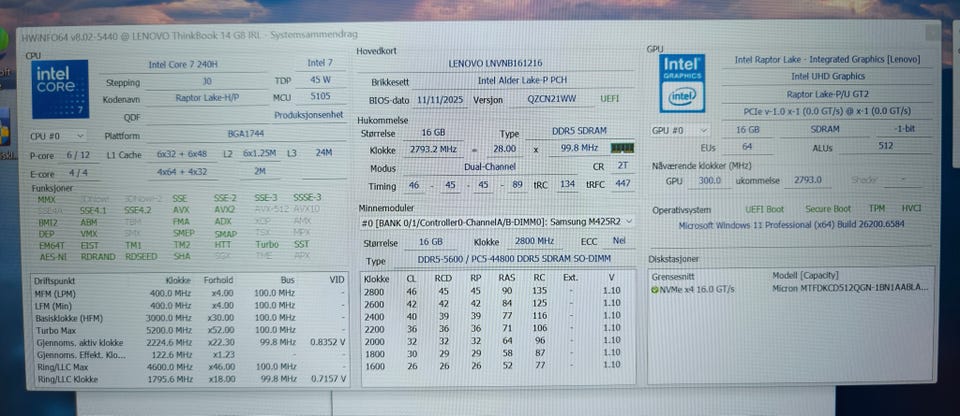Click the ECC Nei value
Viewport: 960px width, 416px height.
point(619,241)
